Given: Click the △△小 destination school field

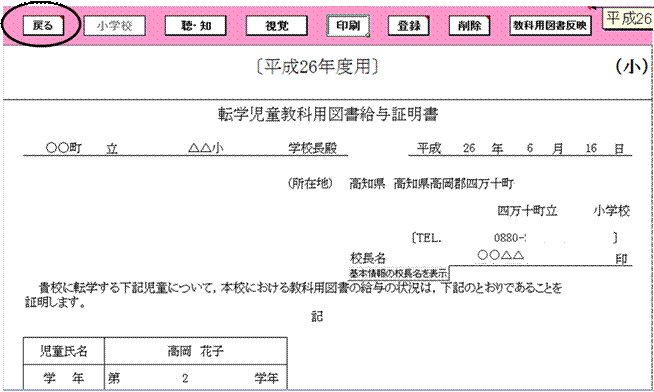Looking at the screenshot, I should (206, 148).
